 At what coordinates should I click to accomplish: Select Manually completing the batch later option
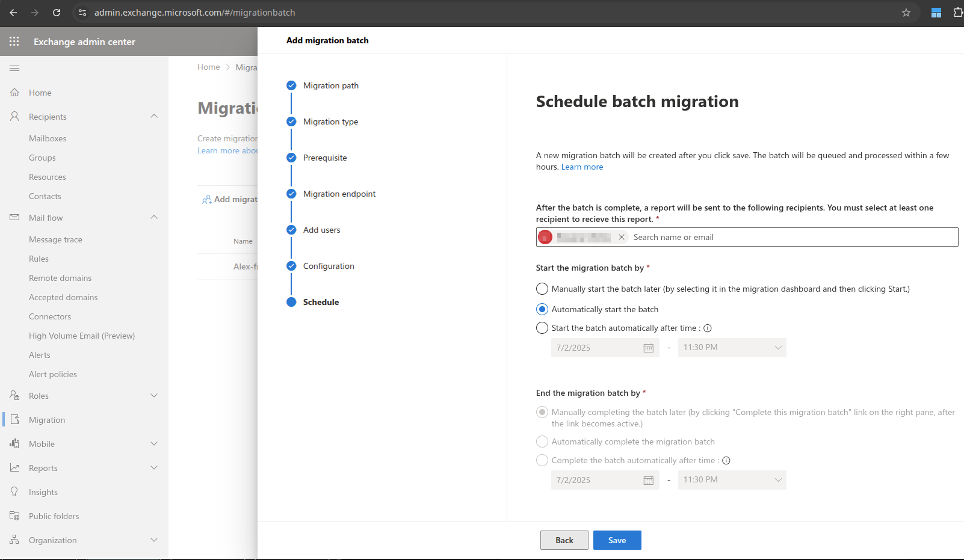[x=542, y=412]
